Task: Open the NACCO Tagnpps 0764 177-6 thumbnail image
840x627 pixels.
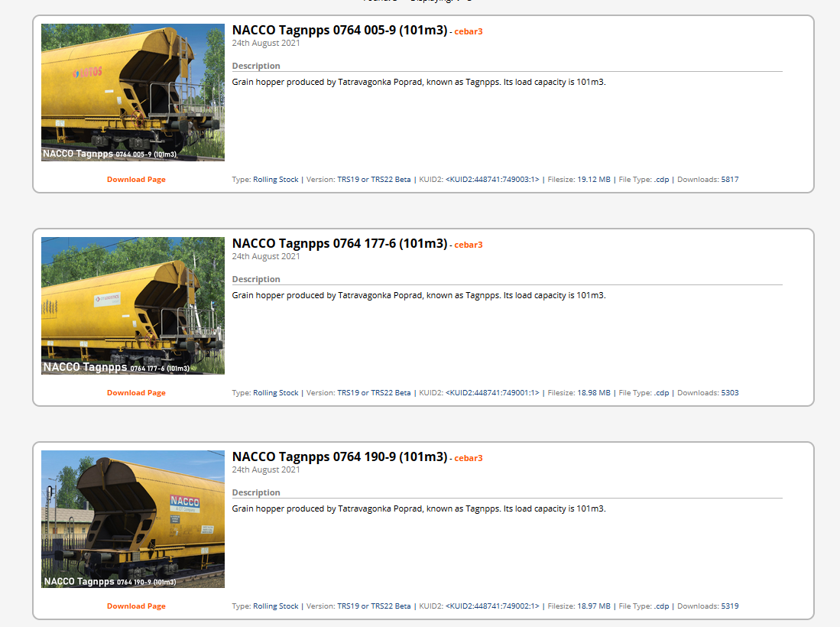Action: [133, 305]
